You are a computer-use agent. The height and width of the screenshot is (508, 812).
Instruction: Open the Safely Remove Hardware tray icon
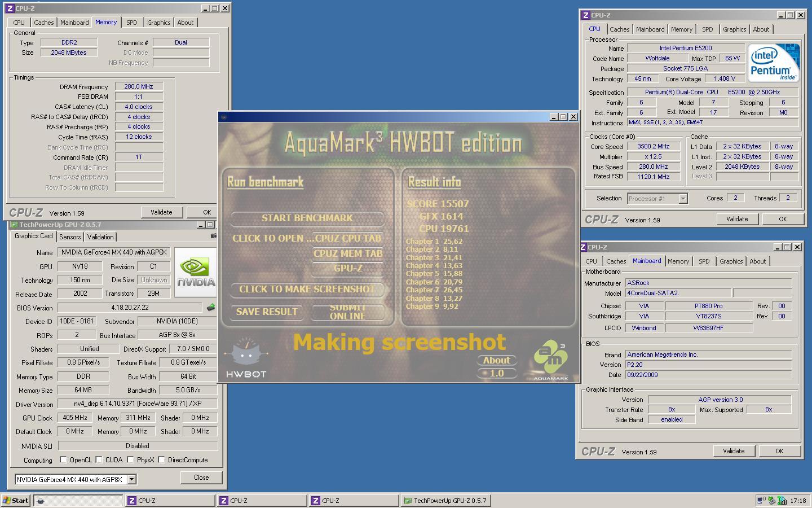tap(771, 500)
